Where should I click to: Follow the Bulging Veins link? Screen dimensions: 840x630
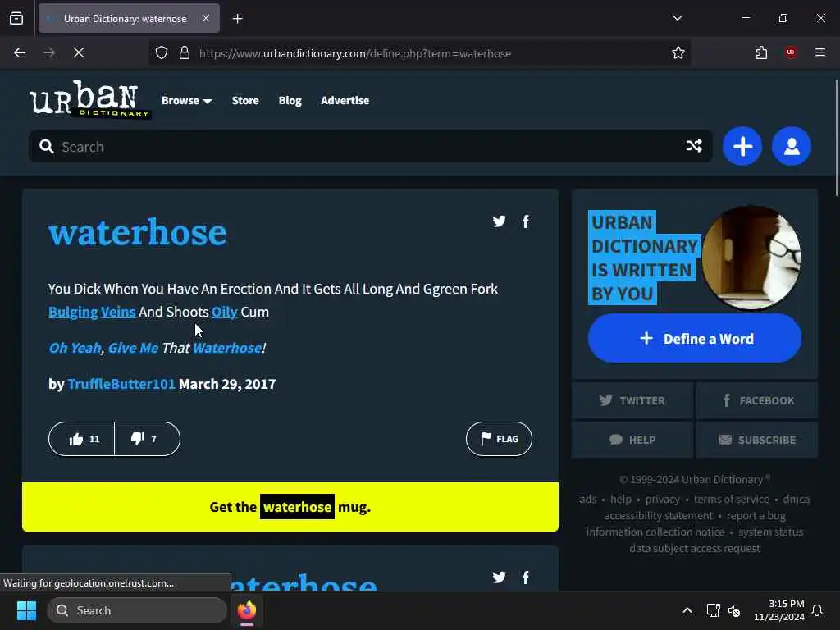click(x=92, y=312)
